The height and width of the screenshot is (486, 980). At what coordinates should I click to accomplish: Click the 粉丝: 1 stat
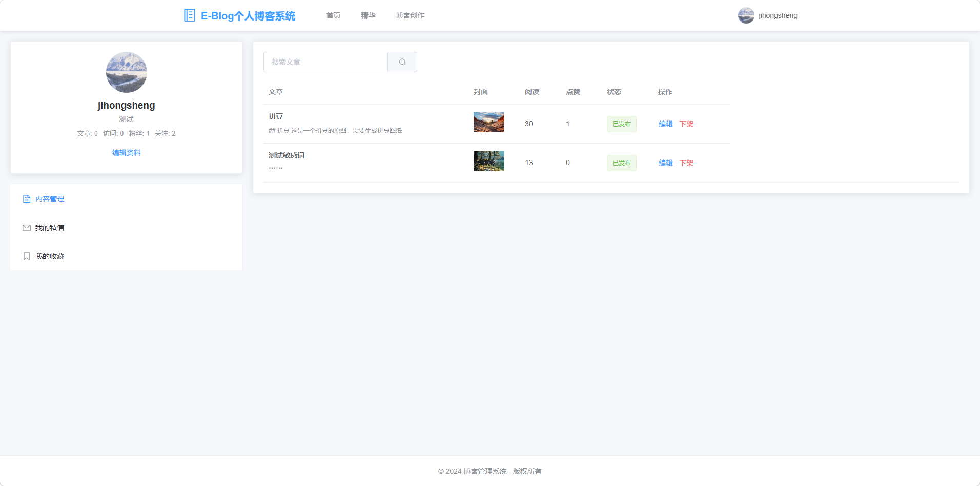139,133
